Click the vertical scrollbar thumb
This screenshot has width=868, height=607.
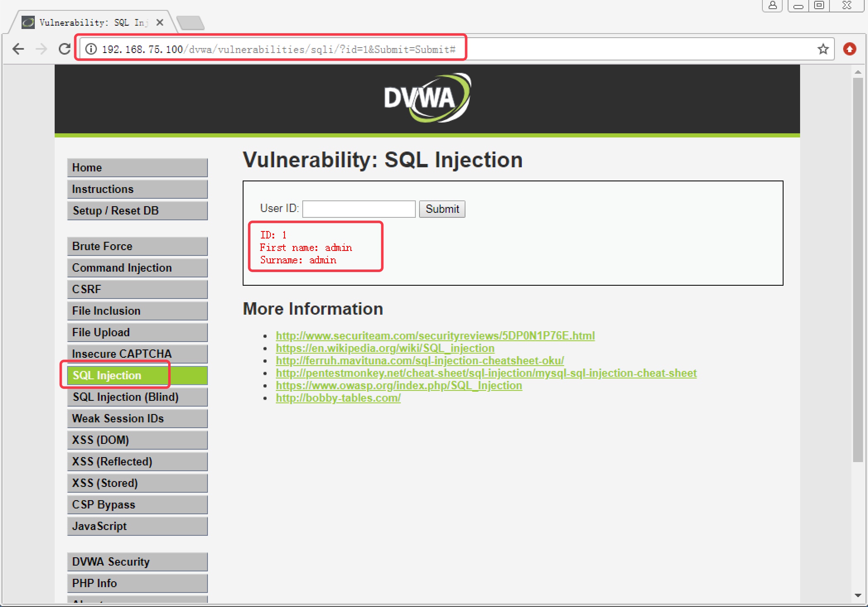tap(858, 269)
